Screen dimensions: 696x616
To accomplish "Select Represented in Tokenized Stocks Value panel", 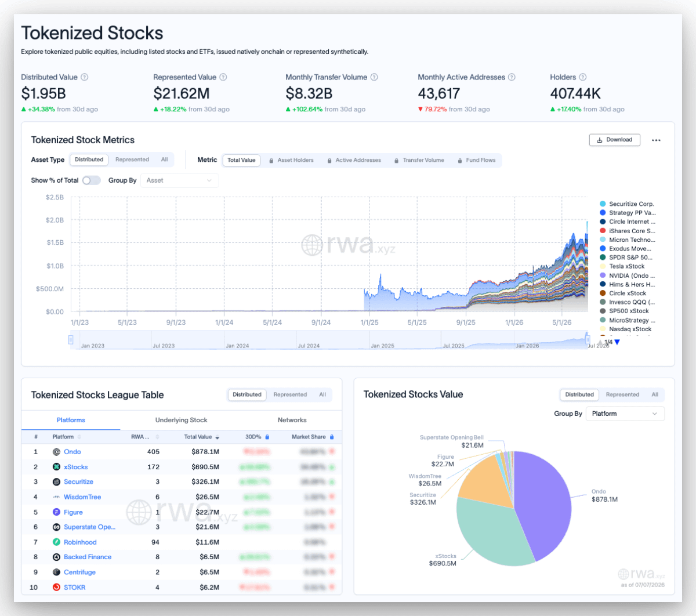I will (x=622, y=394).
